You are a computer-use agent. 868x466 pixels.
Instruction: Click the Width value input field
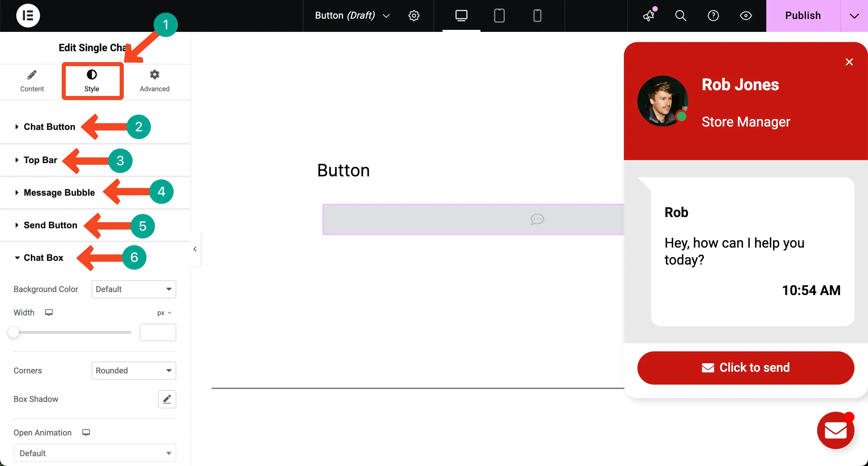click(x=158, y=332)
